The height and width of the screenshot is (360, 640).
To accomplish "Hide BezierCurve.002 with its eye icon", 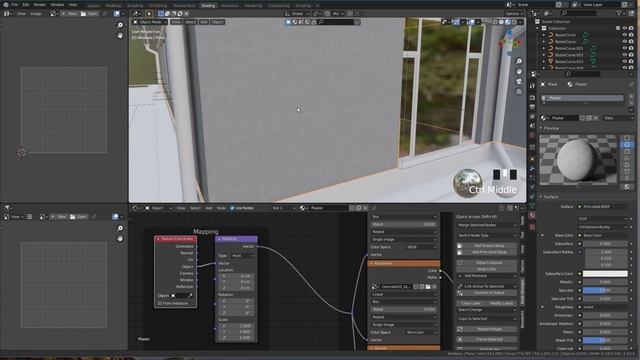I will coord(624,55).
